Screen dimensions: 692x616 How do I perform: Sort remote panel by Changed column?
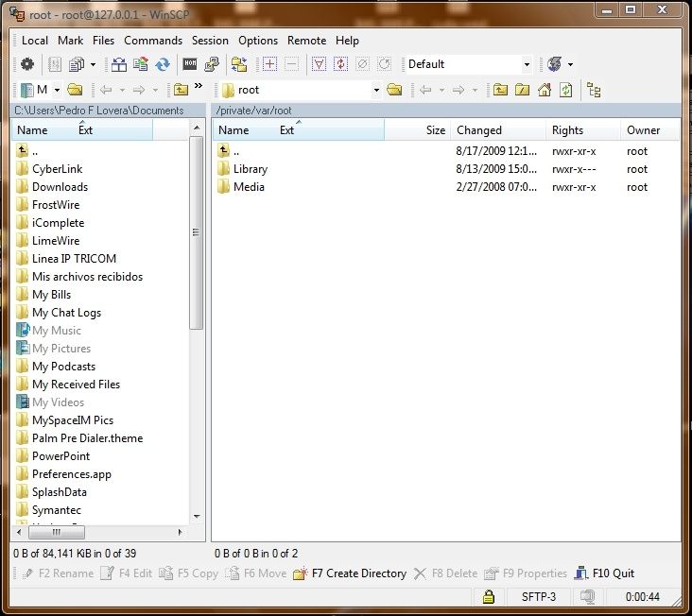[x=498, y=130]
